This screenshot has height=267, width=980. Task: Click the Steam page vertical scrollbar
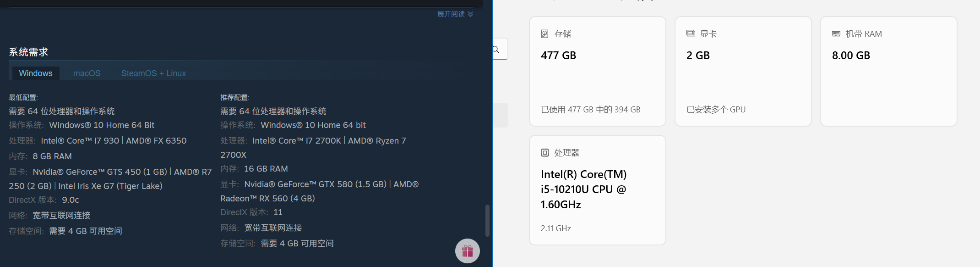tap(487, 220)
